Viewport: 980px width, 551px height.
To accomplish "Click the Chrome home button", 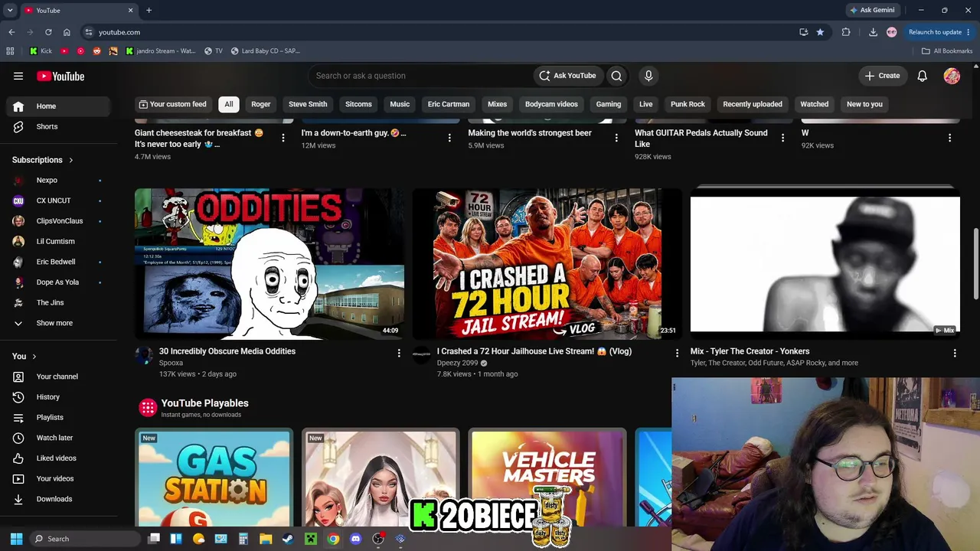I will 67,32.
